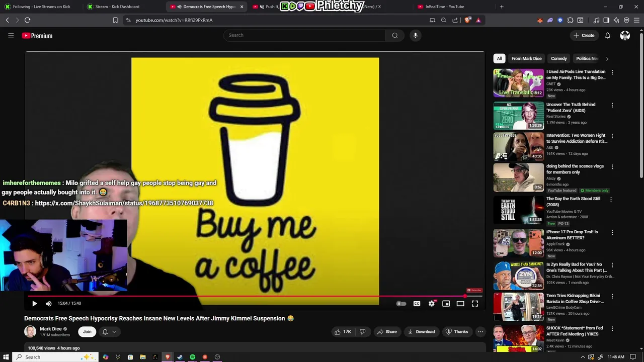
Task: Open the Create button
Action: point(584,35)
